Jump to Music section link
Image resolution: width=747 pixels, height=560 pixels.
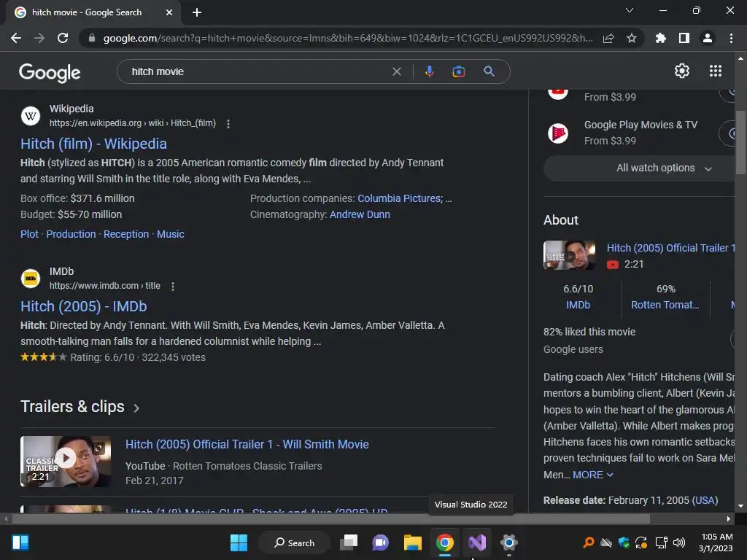point(171,234)
